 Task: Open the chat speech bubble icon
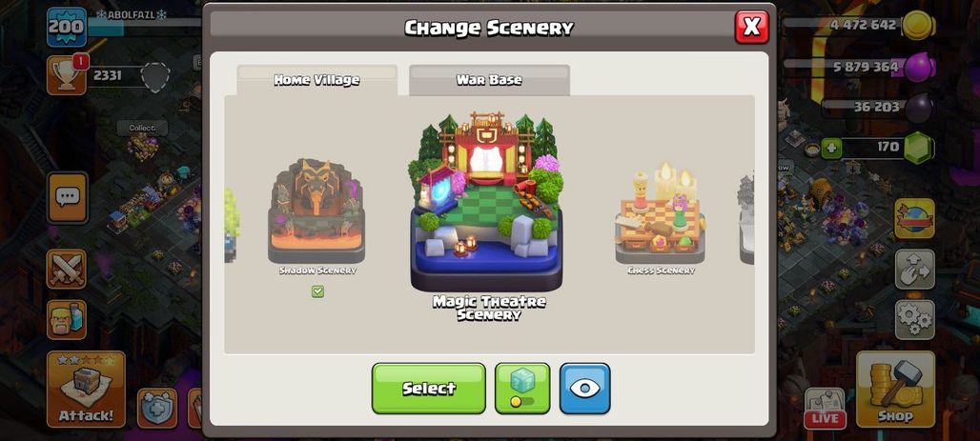[68, 197]
